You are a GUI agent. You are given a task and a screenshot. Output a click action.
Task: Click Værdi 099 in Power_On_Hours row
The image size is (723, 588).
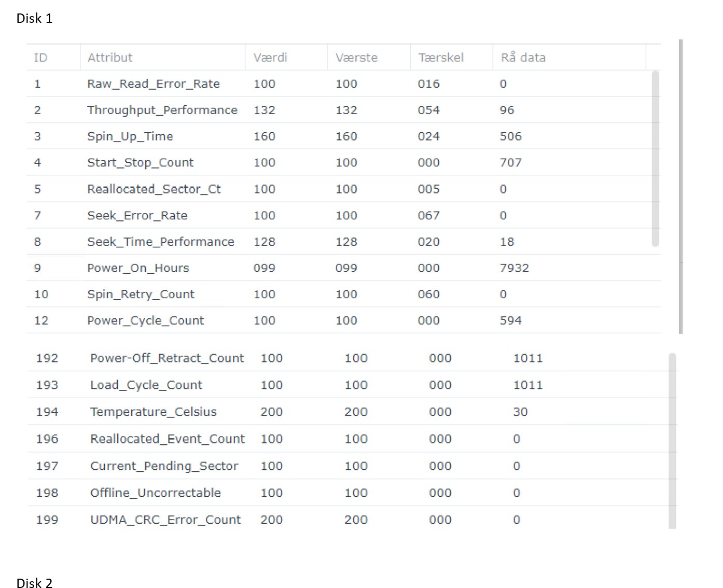pyautogui.click(x=265, y=268)
